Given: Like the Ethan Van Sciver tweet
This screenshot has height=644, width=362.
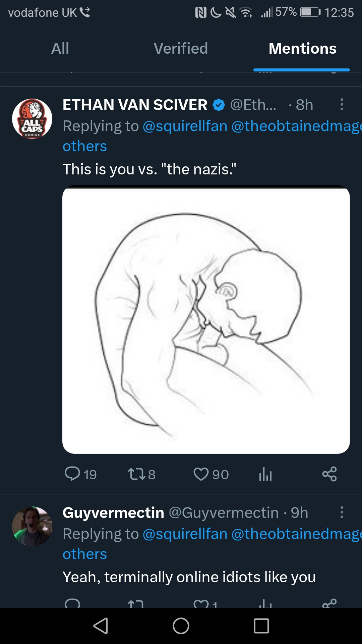Looking at the screenshot, I should (201, 474).
